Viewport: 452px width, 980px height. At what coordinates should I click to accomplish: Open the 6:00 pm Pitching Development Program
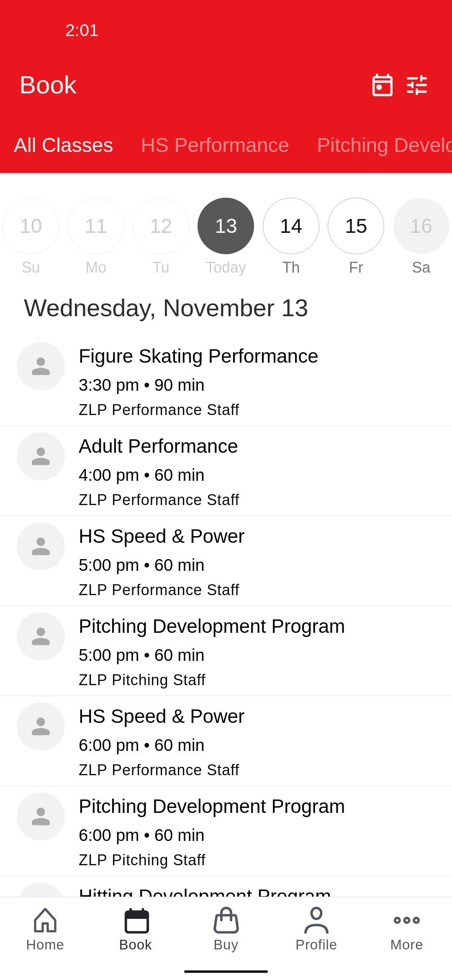point(226,831)
